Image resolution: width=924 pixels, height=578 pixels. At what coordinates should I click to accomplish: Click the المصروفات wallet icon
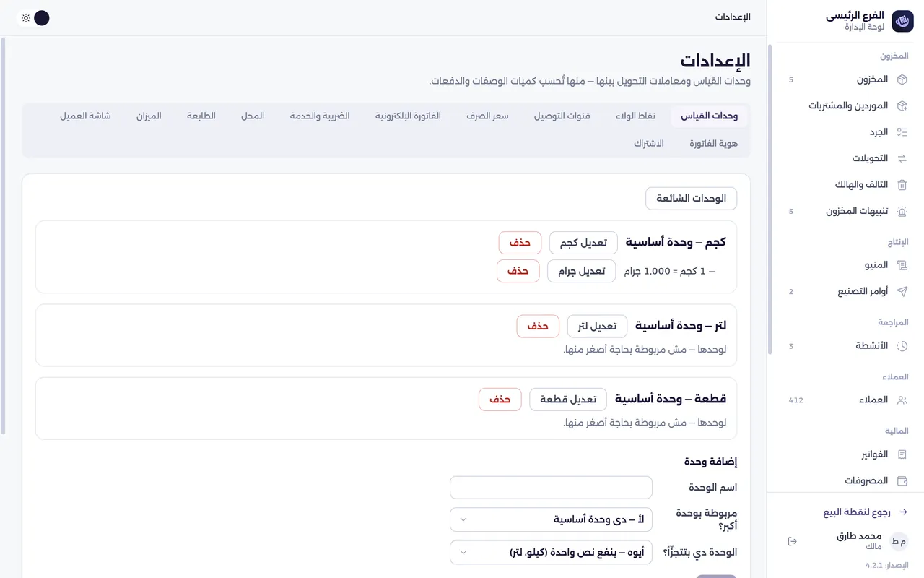902,480
